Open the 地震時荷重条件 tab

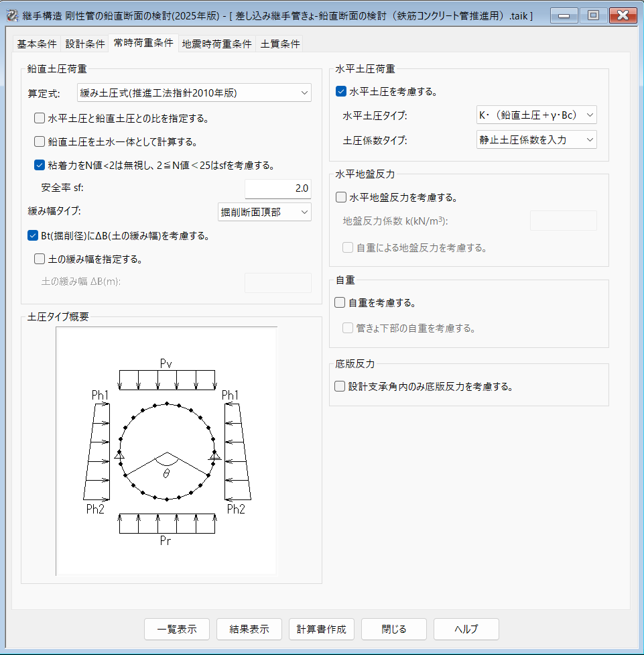tap(216, 44)
